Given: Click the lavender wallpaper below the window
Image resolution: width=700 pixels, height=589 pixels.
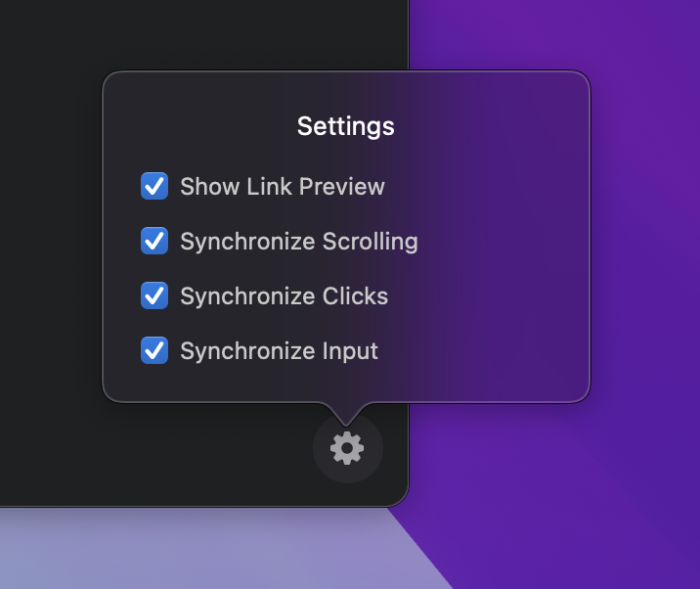Looking at the screenshot, I should [x=196, y=553].
